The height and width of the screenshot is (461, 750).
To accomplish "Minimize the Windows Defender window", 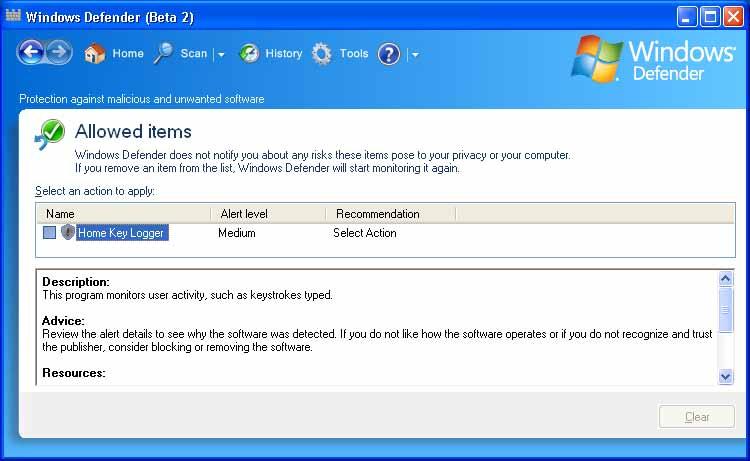I will [687, 17].
